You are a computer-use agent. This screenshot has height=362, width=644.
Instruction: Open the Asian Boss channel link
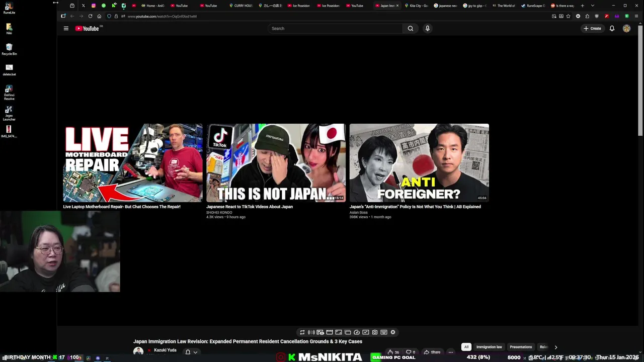point(359,213)
